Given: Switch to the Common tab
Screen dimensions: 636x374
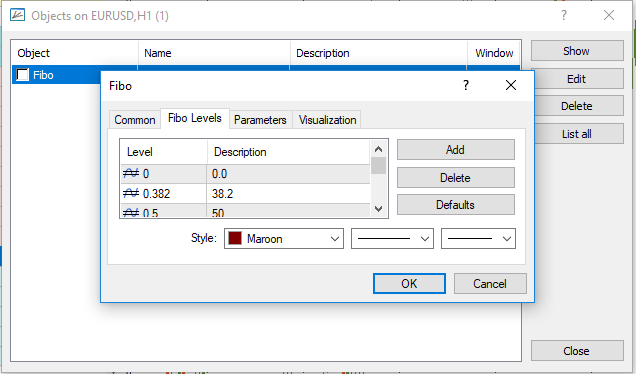Looking at the screenshot, I should (x=135, y=120).
